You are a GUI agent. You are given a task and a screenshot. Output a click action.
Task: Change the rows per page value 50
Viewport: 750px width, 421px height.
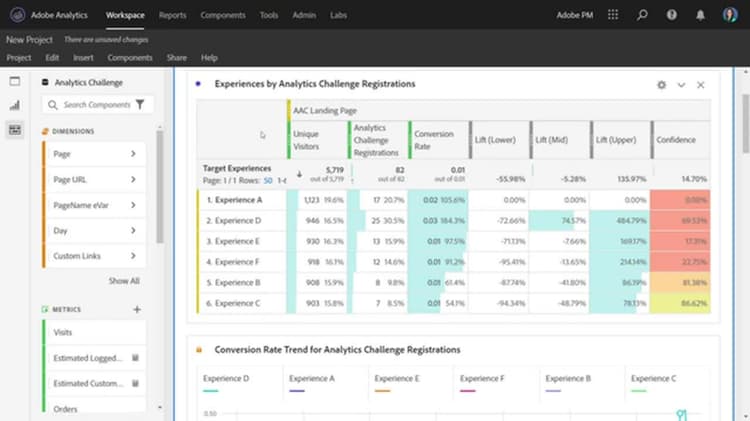(x=268, y=180)
